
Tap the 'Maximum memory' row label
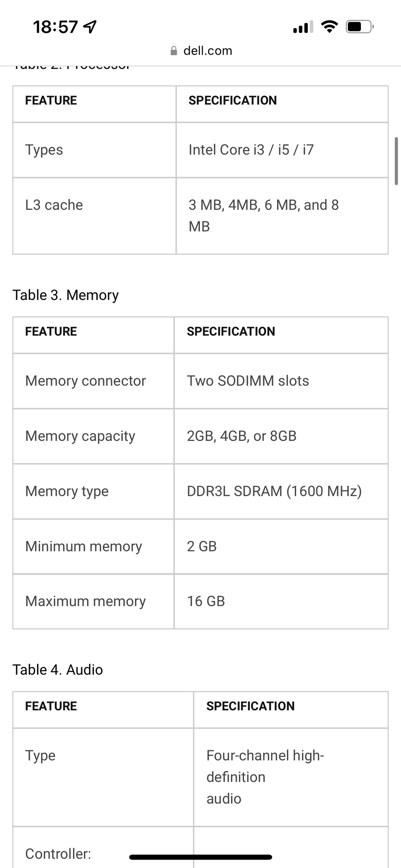click(x=85, y=602)
